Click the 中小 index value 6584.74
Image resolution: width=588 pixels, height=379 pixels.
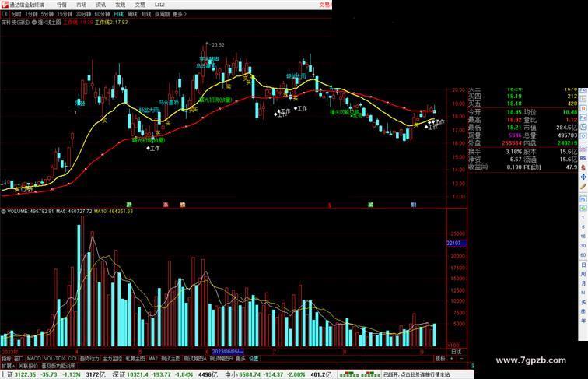tap(250, 374)
